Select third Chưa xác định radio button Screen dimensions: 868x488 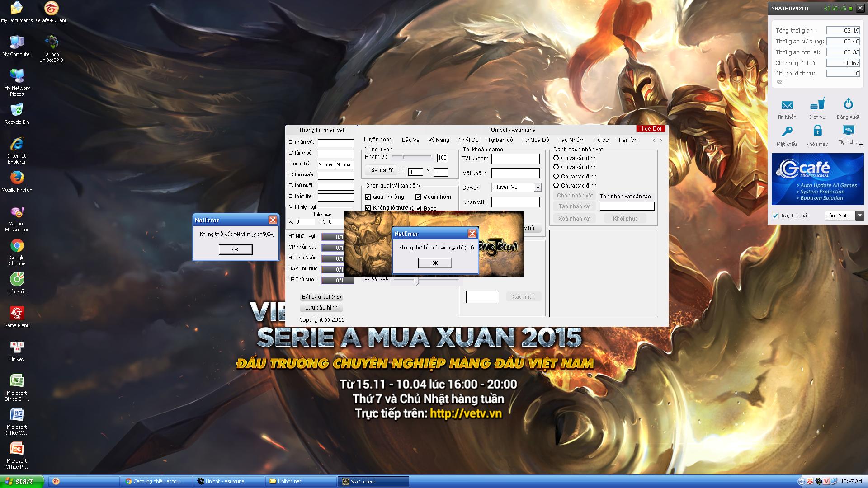click(x=556, y=176)
